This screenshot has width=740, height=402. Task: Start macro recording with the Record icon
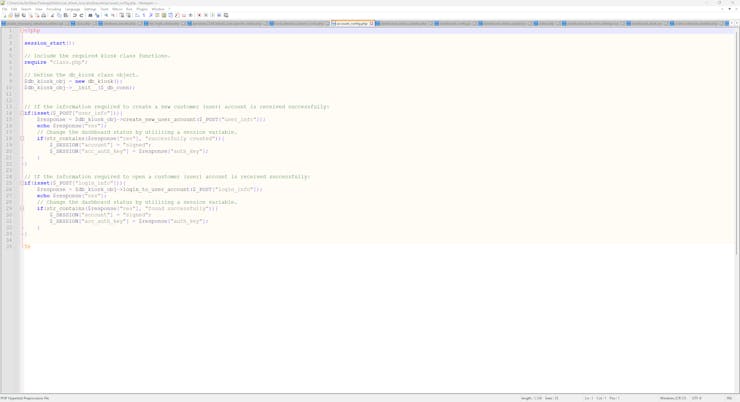[199, 16]
